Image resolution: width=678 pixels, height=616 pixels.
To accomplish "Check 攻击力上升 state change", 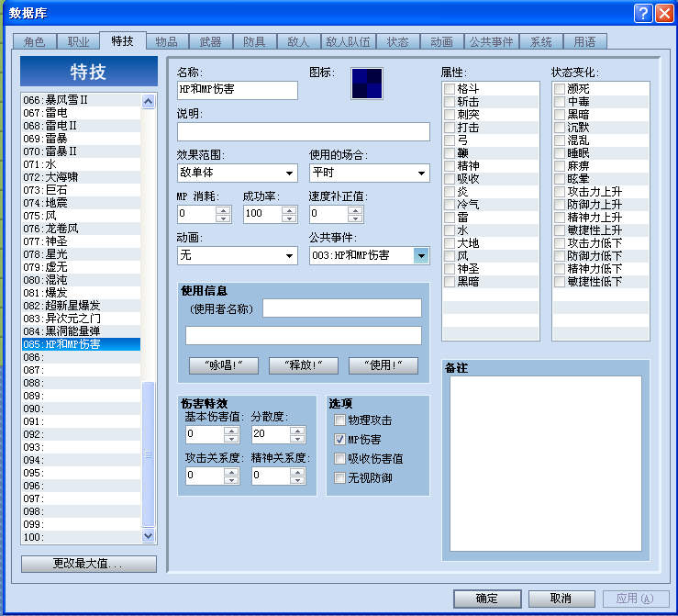I will pos(560,192).
